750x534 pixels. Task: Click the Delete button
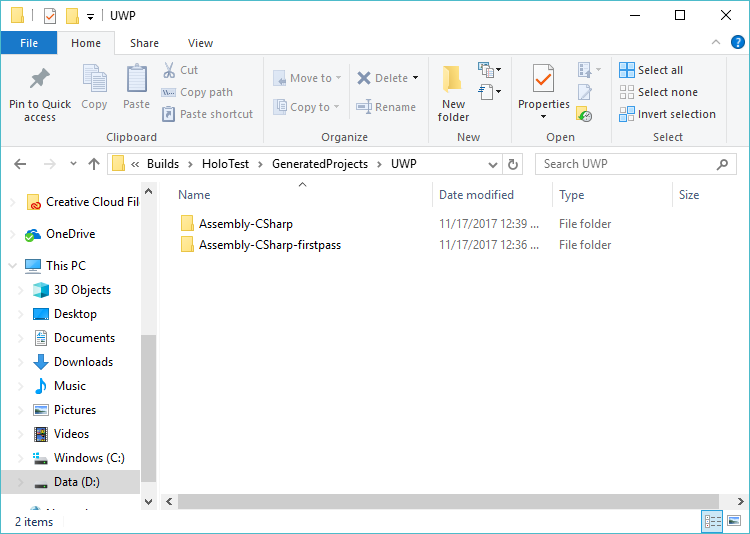click(382, 78)
